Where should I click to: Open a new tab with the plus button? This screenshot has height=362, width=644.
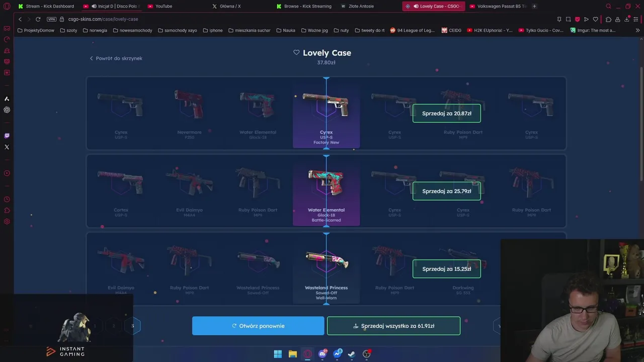click(534, 6)
